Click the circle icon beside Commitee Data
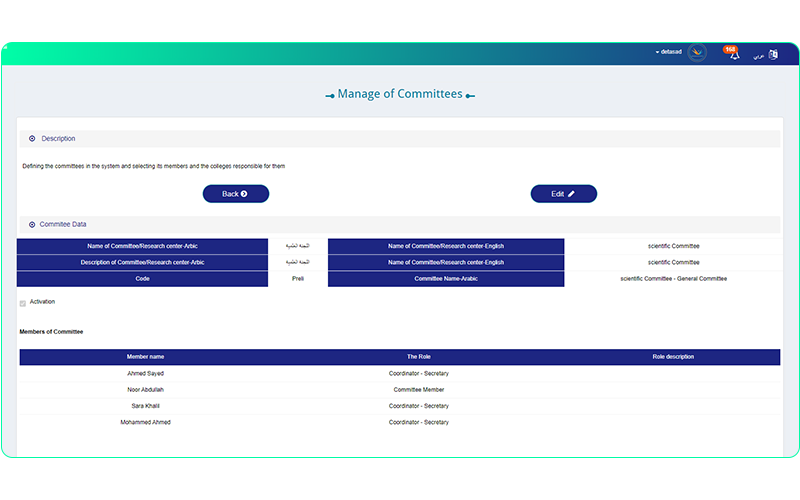800x500 pixels. 32,225
